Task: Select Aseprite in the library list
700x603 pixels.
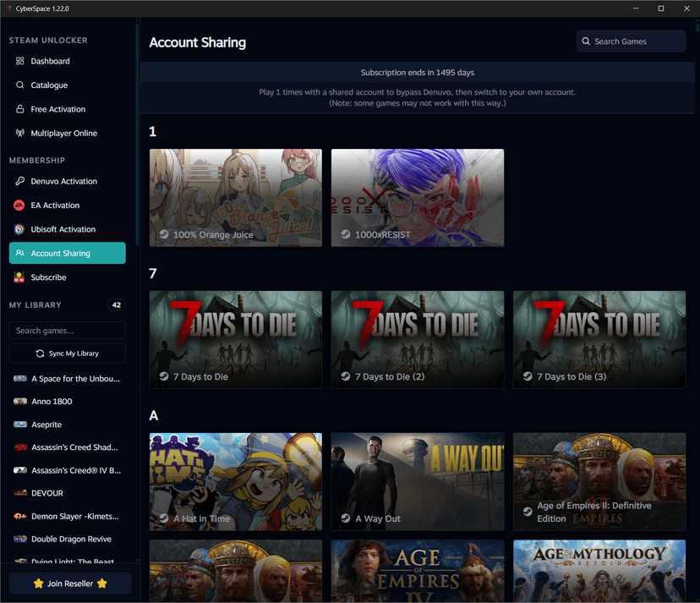Action: [x=46, y=425]
